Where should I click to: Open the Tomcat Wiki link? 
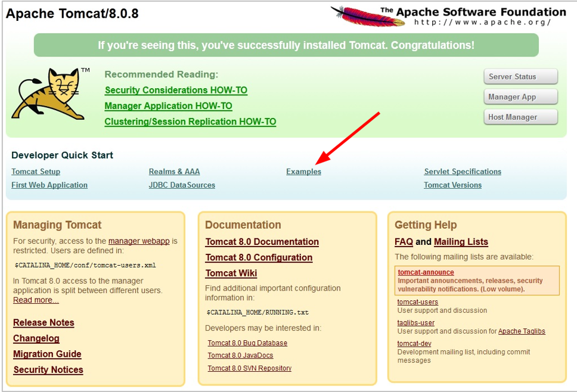point(231,273)
